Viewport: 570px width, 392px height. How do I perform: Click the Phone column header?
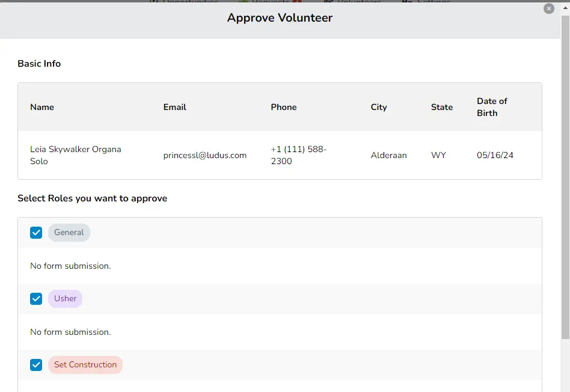(284, 107)
